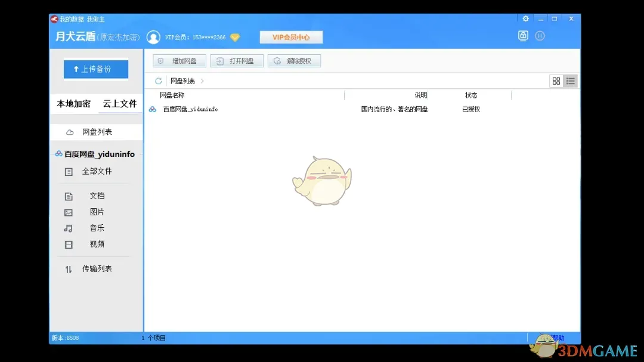644x362 pixels.
Task: Switch to list view layout
Action: 569,81
